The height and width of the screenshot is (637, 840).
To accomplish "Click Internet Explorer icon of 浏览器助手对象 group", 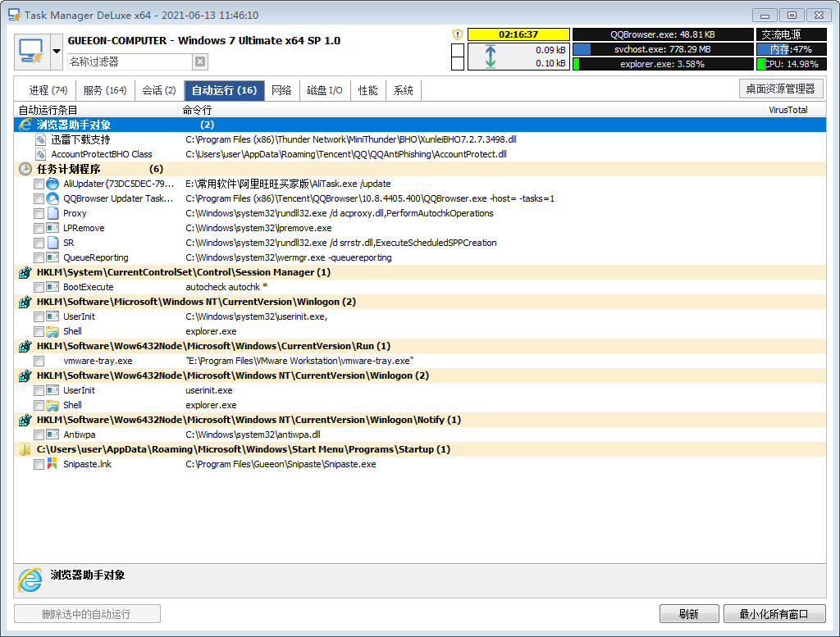I will 25,125.
